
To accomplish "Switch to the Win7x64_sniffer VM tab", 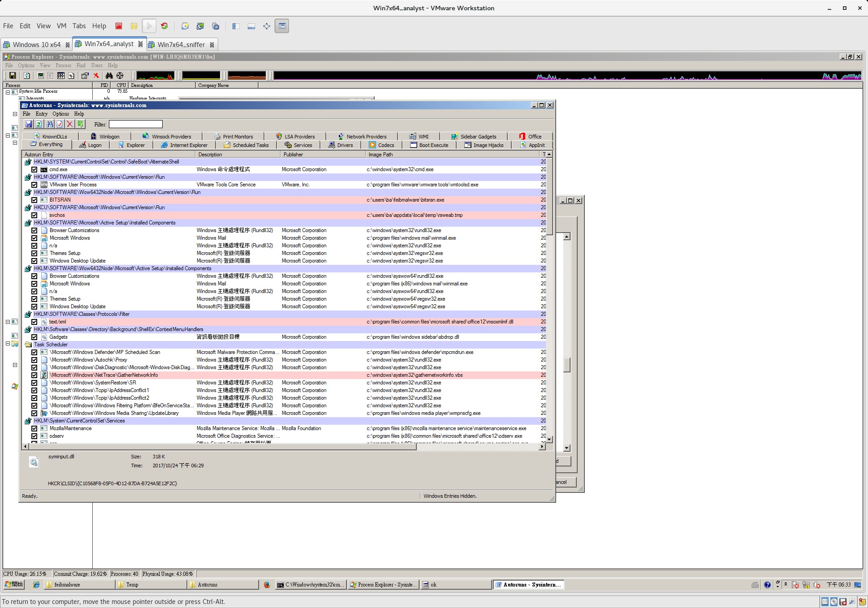I will tap(181, 44).
